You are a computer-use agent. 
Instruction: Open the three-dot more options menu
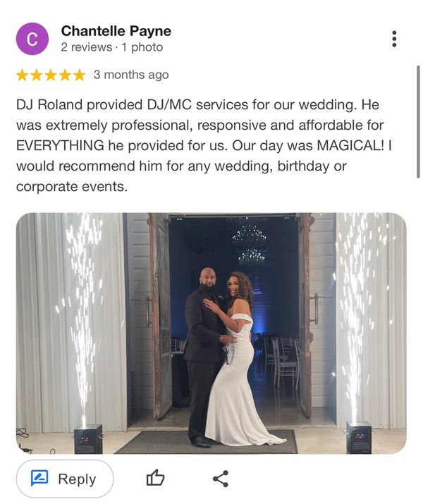[394, 39]
